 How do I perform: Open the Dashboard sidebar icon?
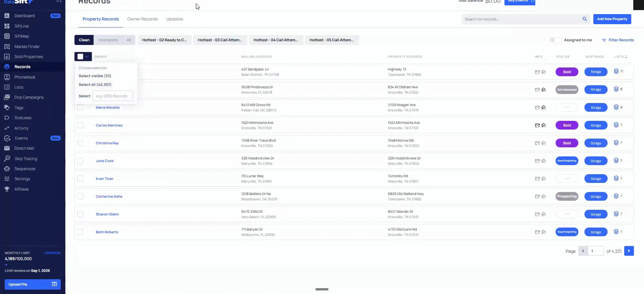click(7, 16)
